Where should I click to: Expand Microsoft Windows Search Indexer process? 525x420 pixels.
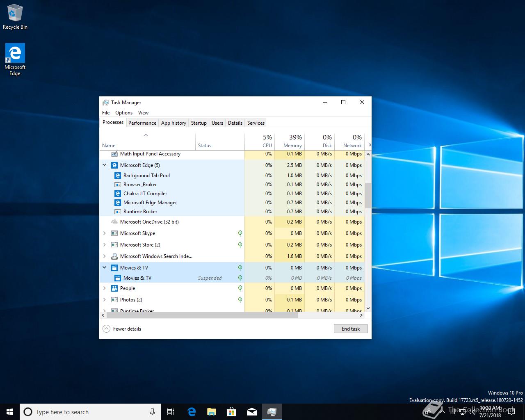104,256
